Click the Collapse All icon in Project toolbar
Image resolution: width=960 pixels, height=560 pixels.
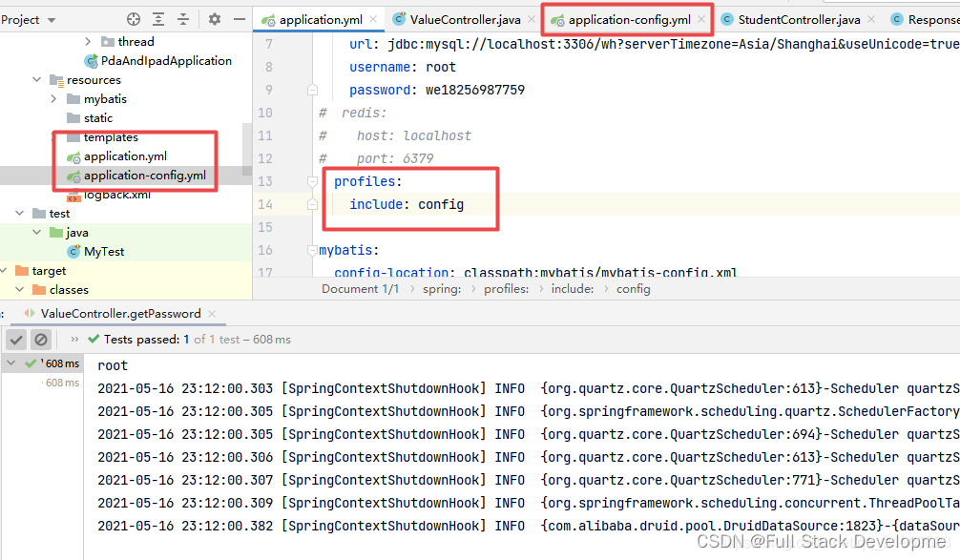point(183,19)
